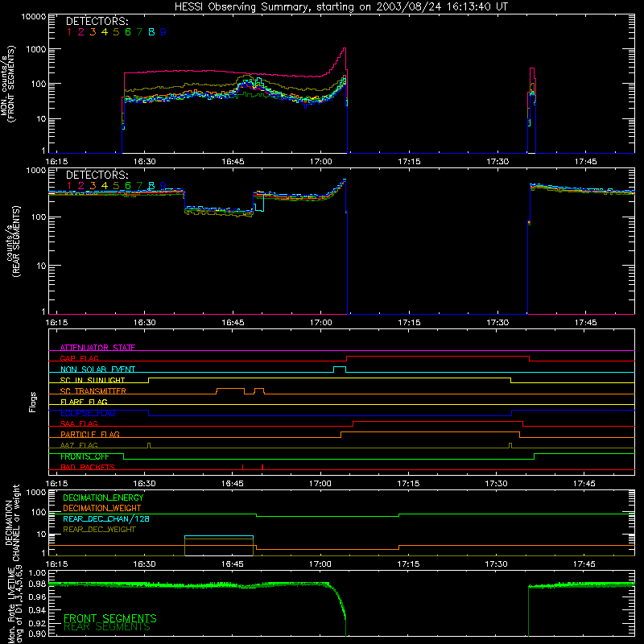Click the first BAD_PACKETS tick mark near 16:47
Screen dimensions: 644x644
coord(243,467)
